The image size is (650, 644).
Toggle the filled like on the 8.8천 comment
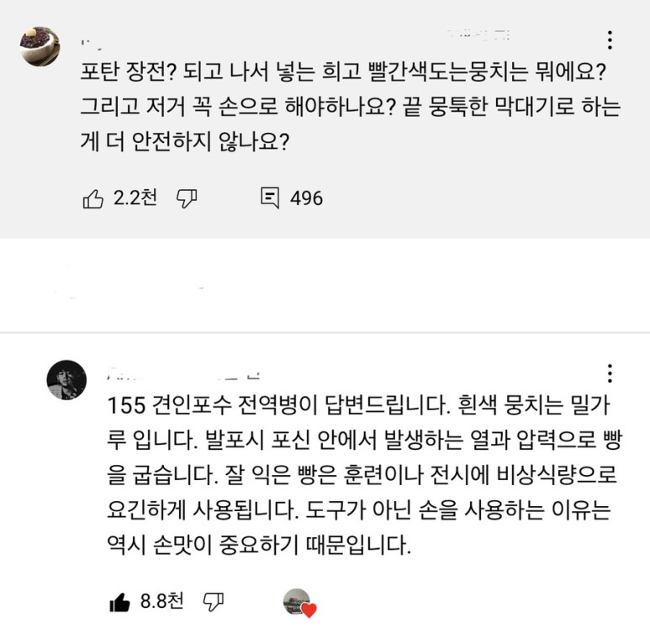(x=119, y=602)
